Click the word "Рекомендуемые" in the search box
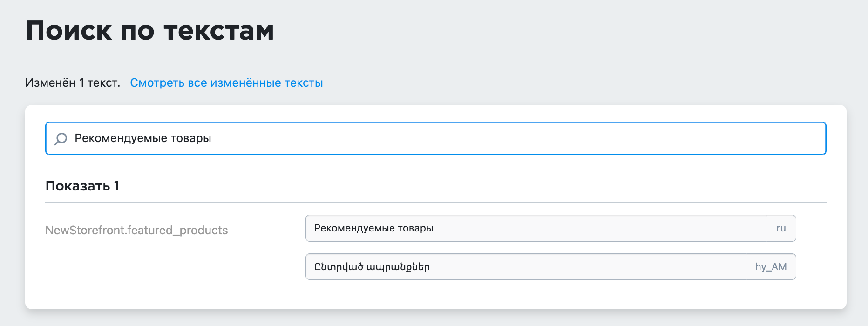 pyautogui.click(x=121, y=138)
